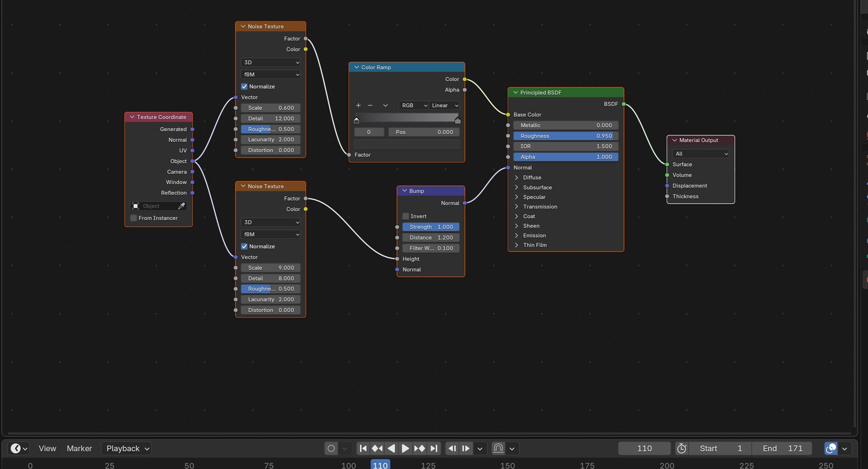Pick an object with the Texture Coordinate eyedropper

(x=181, y=206)
